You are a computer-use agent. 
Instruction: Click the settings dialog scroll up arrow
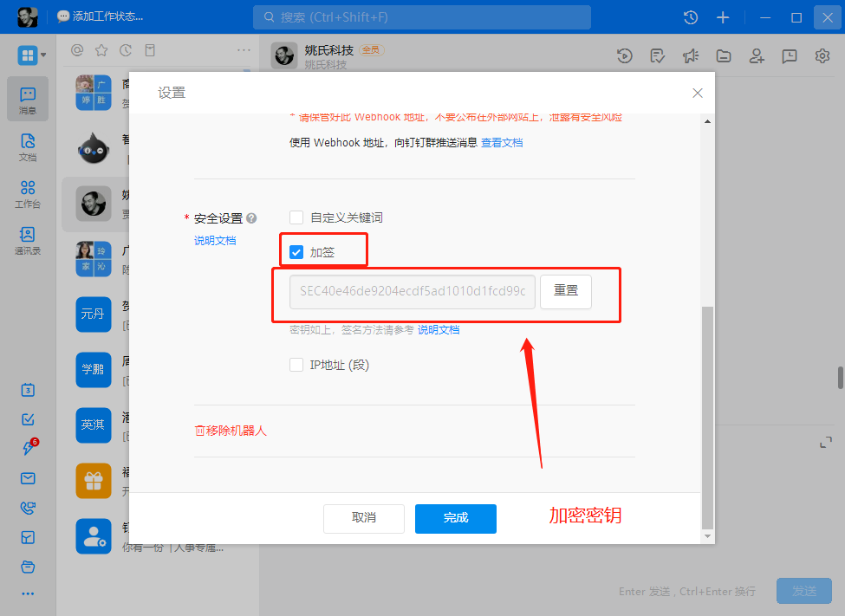tap(707, 121)
